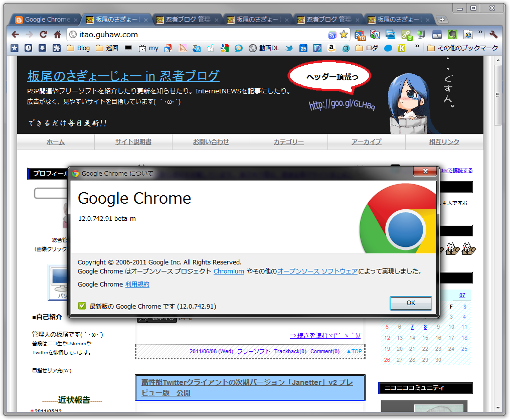Open the オープンソース ソフトウェア link
Screen dimensions: 510x420
317,271
